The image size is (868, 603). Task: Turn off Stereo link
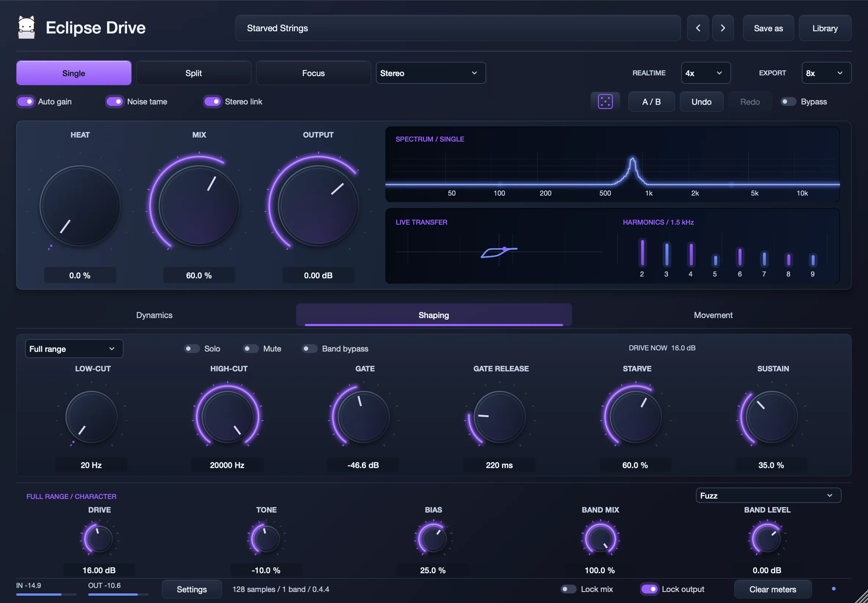(x=212, y=101)
